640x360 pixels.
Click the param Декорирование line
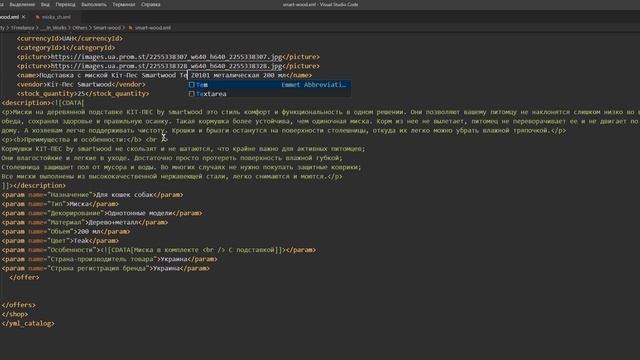point(102,213)
